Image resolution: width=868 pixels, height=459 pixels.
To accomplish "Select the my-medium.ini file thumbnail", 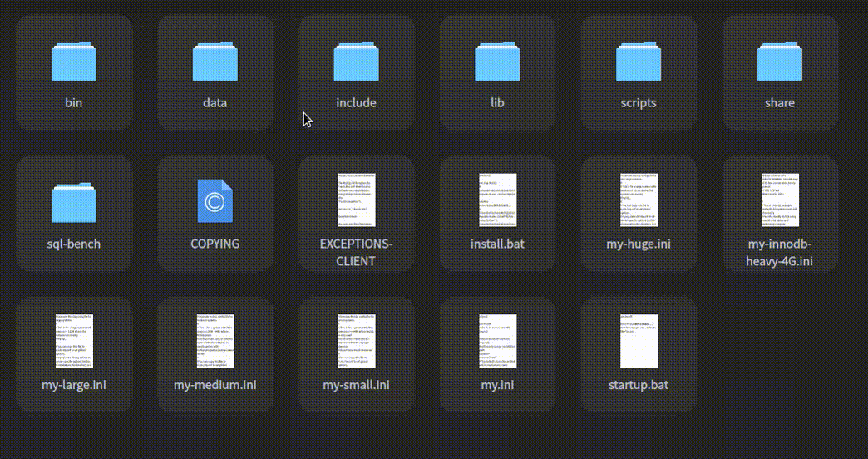I will tap(215, 341).
